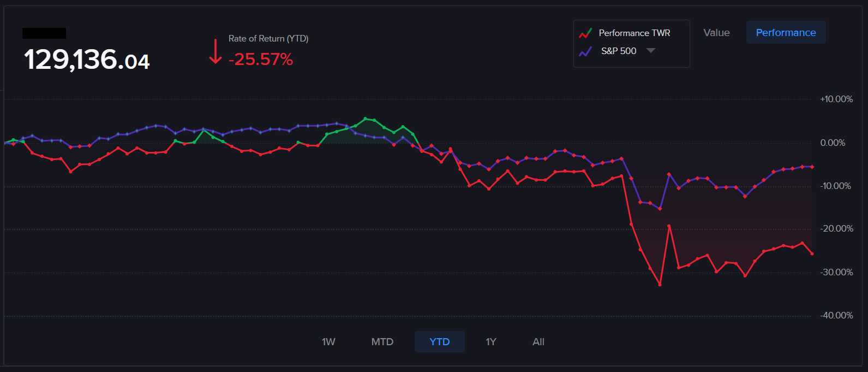The height and width of the screenshot is (372, 868).
Task: Choose the MTD time range
Action: tap(382, 342)
